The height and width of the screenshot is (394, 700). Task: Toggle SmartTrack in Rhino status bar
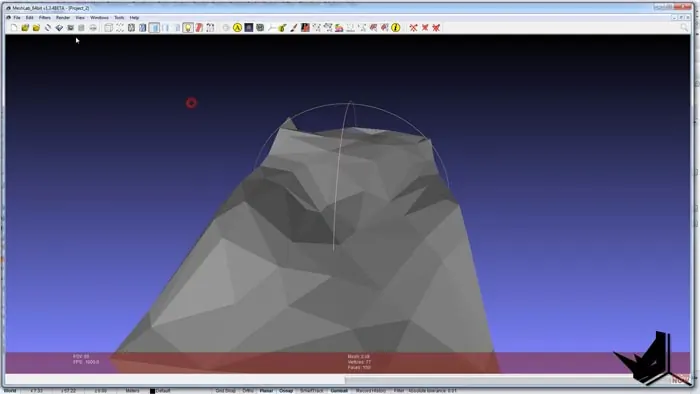coord(311,390)
